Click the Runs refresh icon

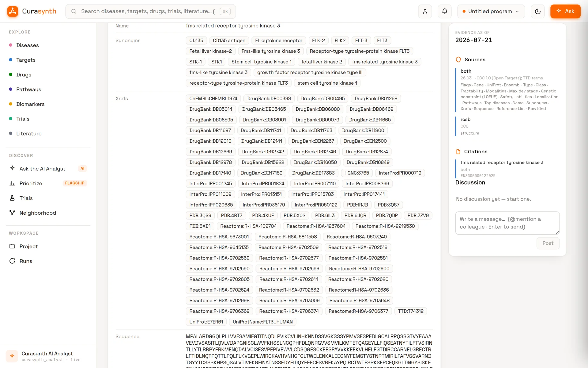[12, 261]
